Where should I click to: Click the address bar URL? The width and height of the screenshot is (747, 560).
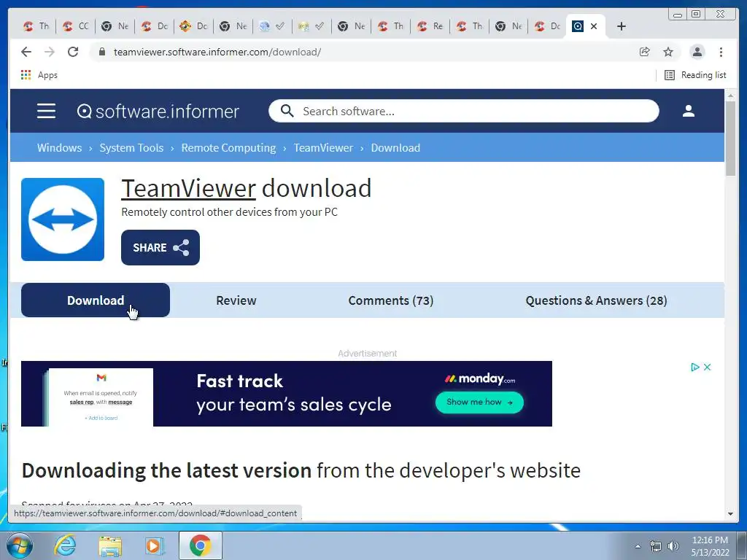tap(217, 52)
